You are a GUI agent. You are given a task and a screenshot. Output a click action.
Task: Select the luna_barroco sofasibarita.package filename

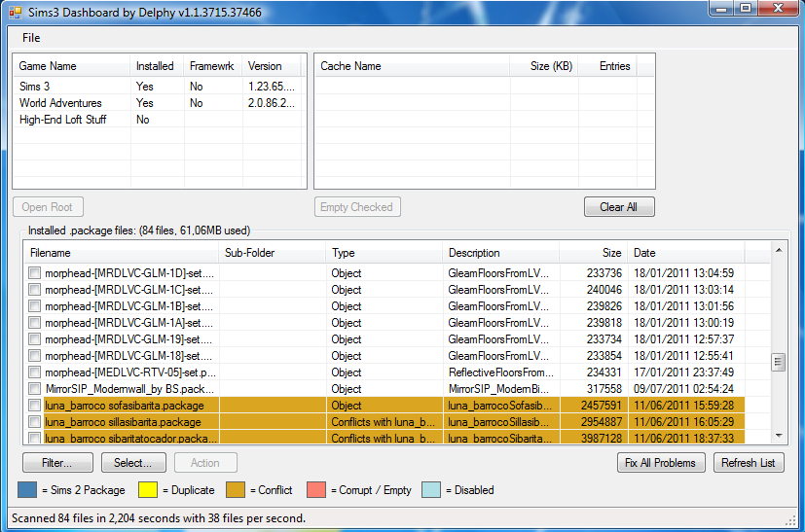pyautogui.click(x=125, y=406)
